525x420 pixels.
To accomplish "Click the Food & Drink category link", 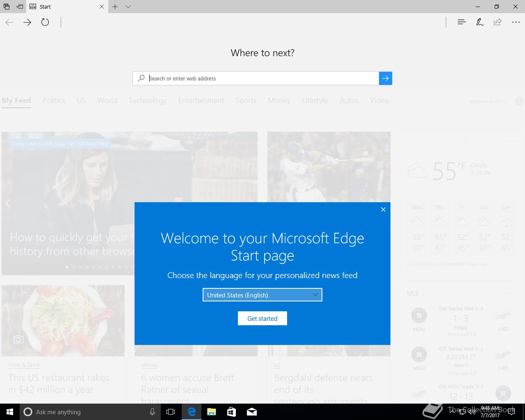I will click(x=24, y=365).
